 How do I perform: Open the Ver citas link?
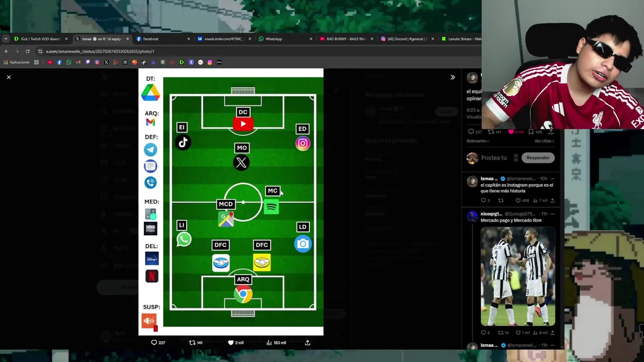544,141
